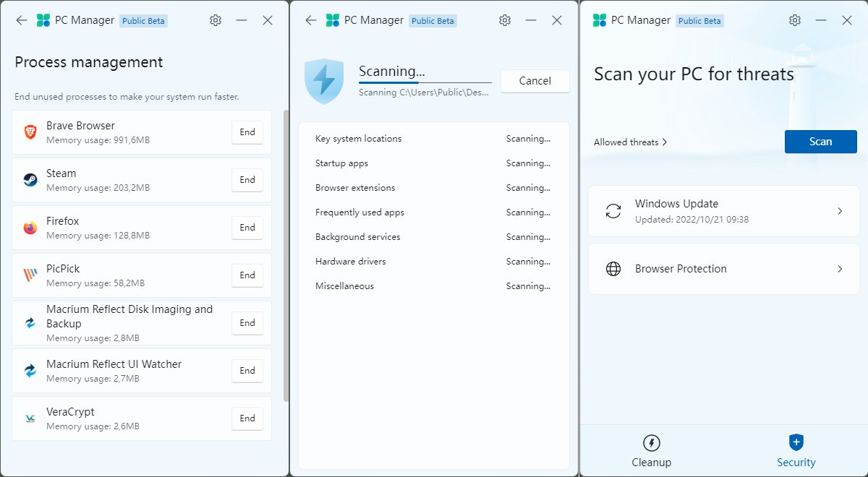Close the Scan your PC window
This screenshot has width=868, height=477.
click(x=847, y=20)
